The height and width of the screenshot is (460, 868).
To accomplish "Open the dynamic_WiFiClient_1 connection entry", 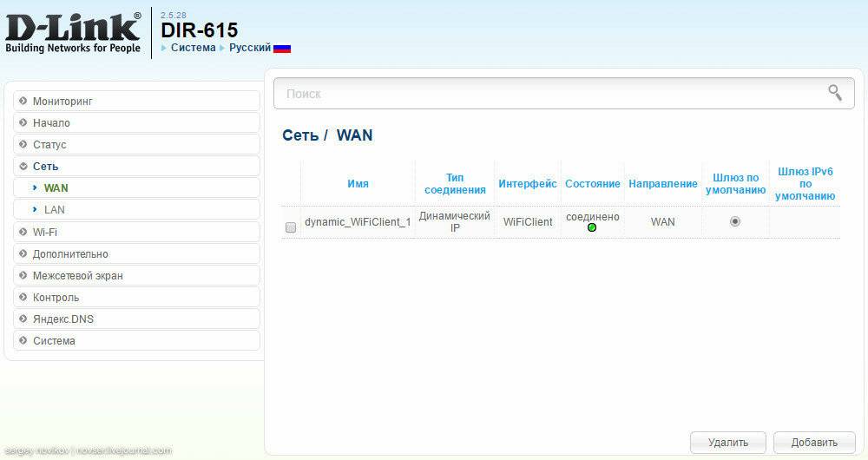I will 358,222.
